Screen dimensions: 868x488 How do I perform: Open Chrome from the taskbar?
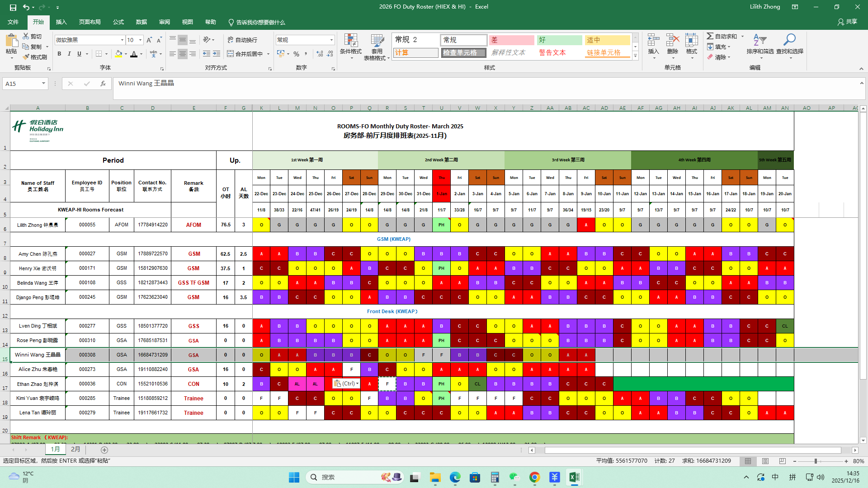(534, 477)
